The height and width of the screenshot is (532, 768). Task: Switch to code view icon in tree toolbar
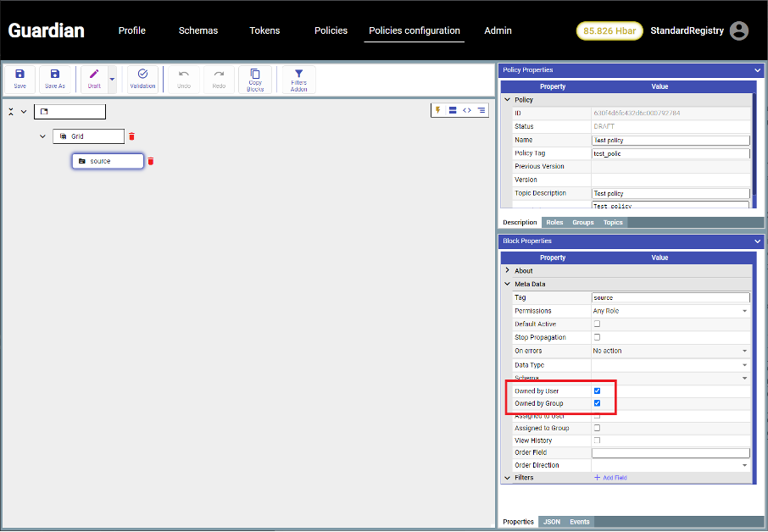[x=467, y=110]
